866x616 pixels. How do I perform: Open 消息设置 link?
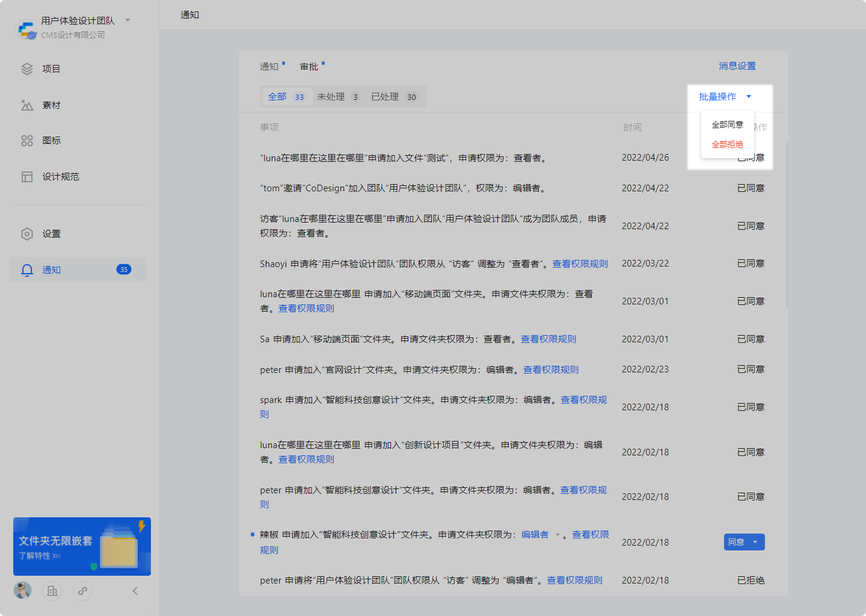tap(737, 66)
